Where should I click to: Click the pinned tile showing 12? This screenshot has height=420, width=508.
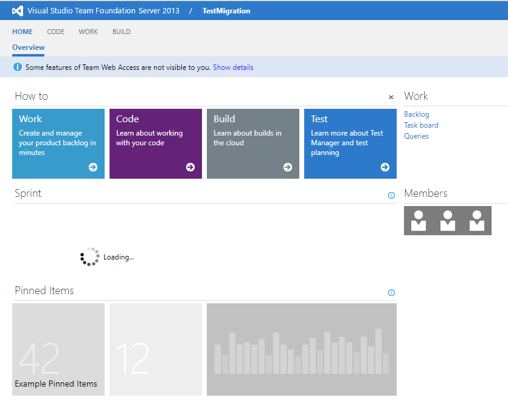point(156,349)
